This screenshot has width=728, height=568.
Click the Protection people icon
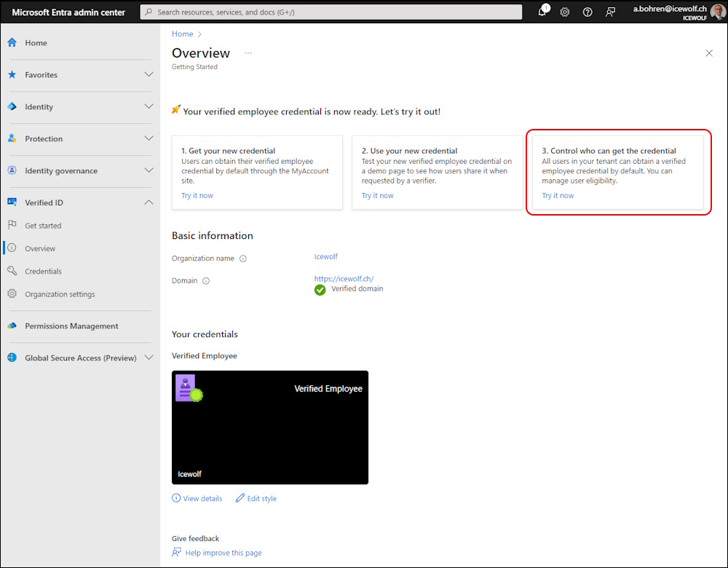click(x=12, y=138)
